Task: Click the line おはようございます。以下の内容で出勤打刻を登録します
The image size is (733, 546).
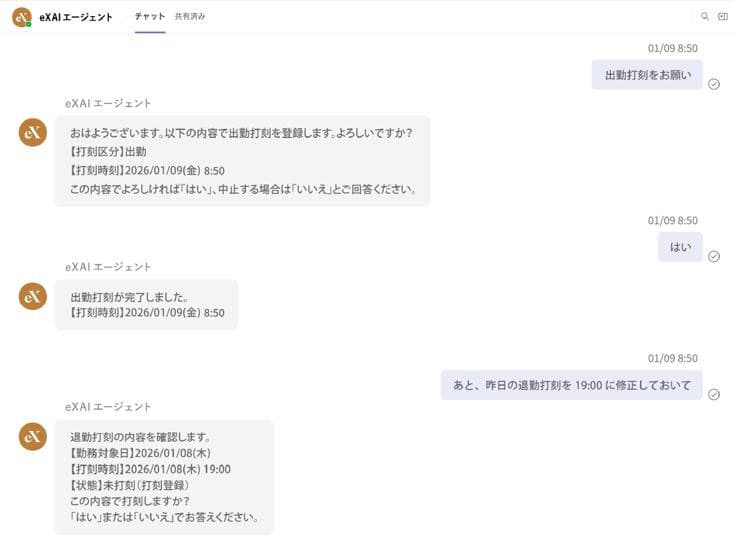Action: click(x=241, y=133)
